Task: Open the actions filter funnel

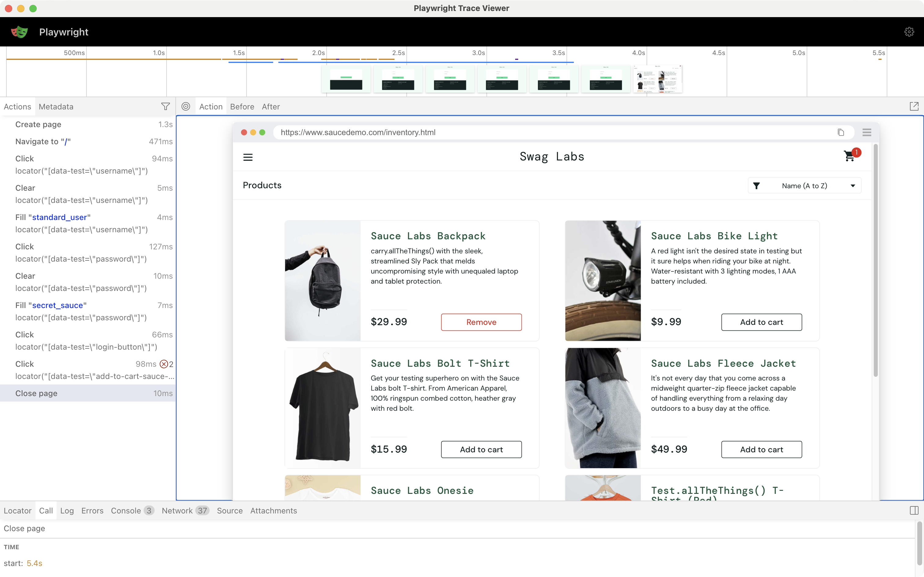Action: 166,106
